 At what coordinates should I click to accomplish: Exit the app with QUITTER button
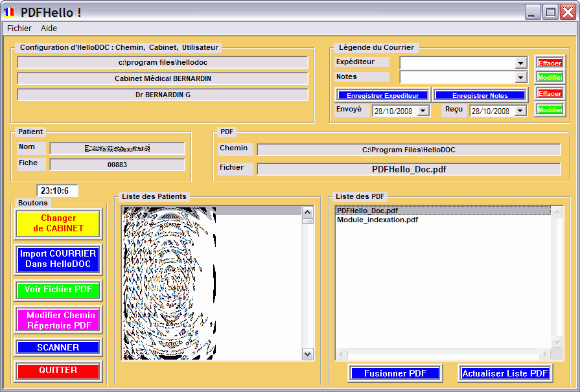pyautogui.click(x=58, y=371)
